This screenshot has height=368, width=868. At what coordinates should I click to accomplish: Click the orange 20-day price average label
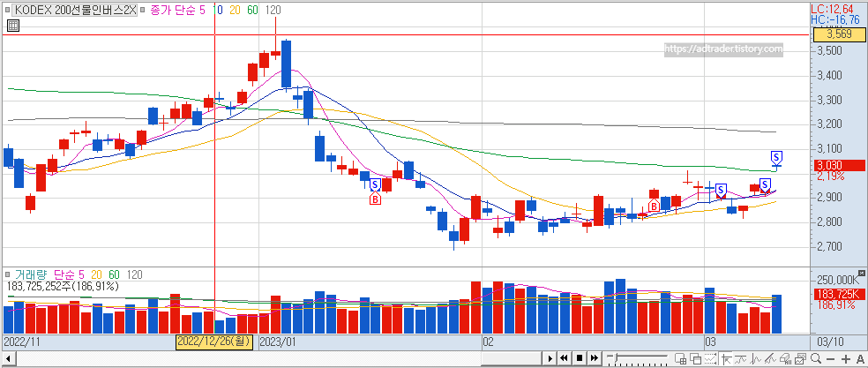click(x=236, y=10)
